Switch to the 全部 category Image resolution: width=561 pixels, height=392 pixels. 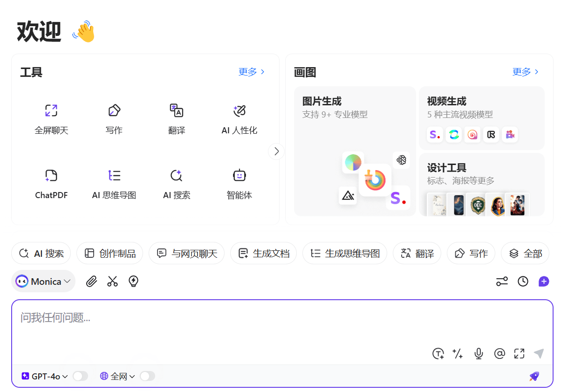[x=525, y=253]
